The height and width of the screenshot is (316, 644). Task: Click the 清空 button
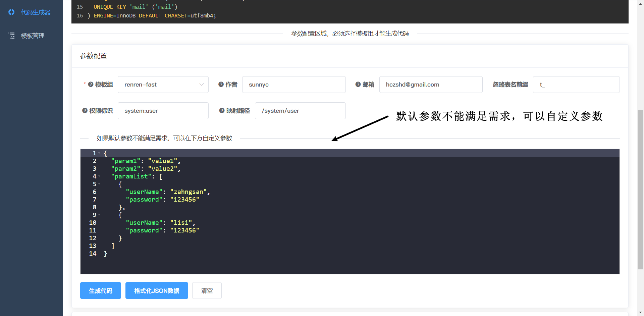[x=207, y=291]
